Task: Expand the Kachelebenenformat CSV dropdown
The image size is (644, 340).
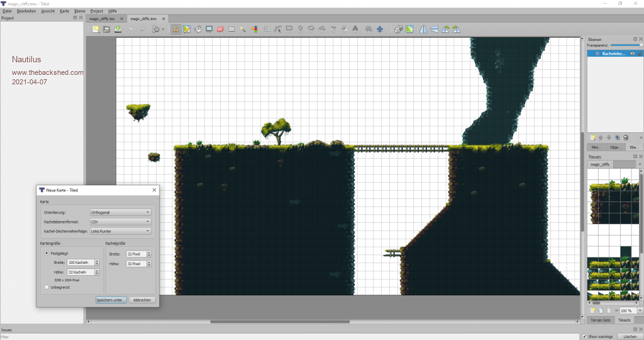Action: (120, 222)
